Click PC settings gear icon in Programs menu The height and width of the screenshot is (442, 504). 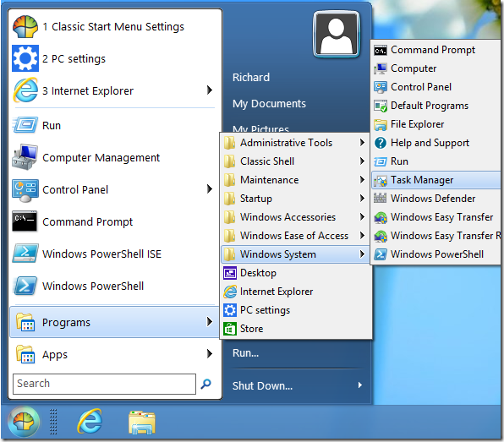230,310
